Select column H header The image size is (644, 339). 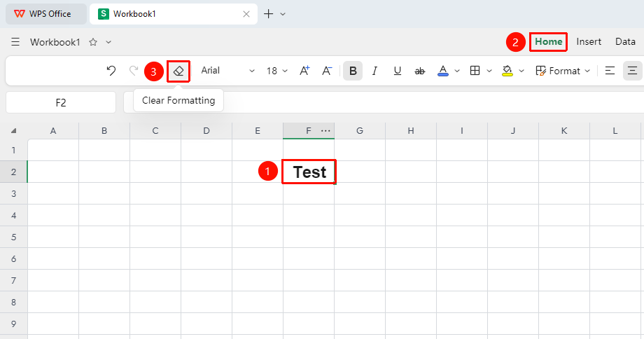(411, 131)
